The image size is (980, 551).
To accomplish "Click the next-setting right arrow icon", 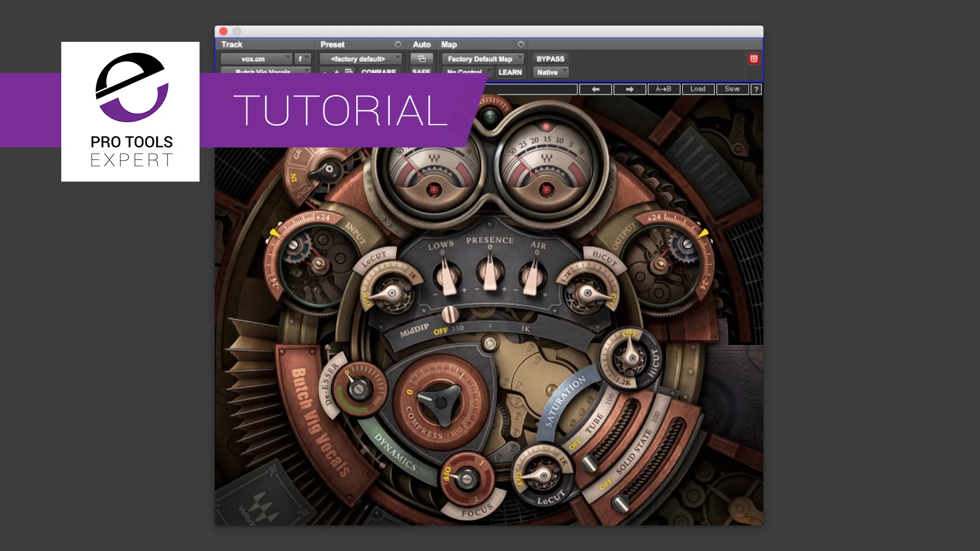I will (x=630, y=89).
